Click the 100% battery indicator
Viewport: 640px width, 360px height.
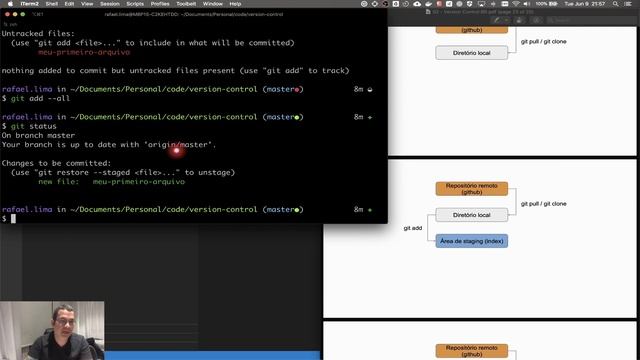point(547,4)
